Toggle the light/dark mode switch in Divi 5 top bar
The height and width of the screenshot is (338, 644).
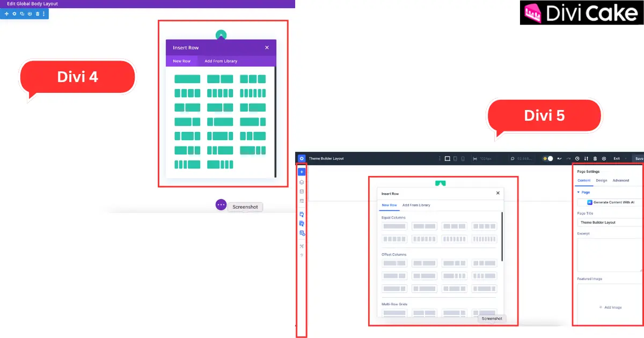(x=547, y=159)
